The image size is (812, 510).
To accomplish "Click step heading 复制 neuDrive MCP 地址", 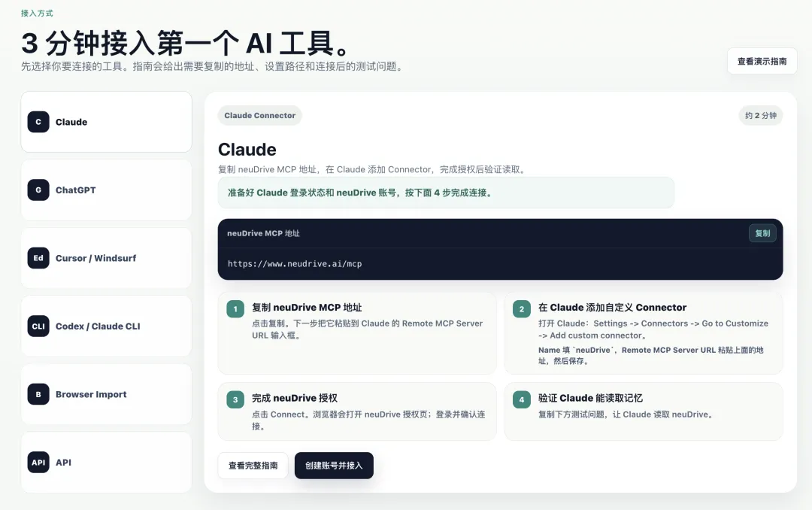I will coord(307,308).
